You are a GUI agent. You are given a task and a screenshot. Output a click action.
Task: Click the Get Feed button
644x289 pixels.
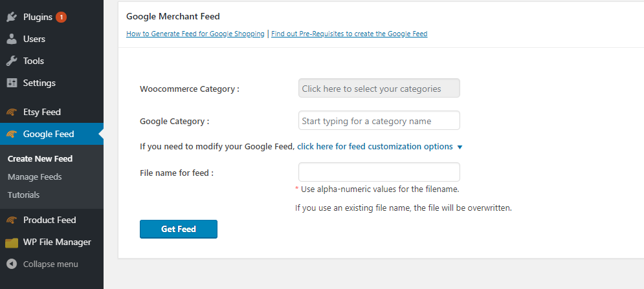pos(178,229)
